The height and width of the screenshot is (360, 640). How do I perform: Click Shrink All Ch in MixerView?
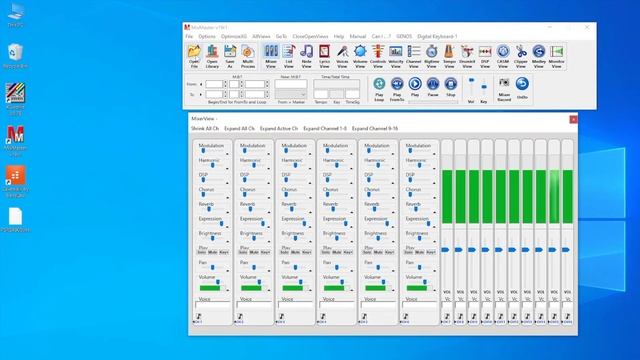click(x=205, y=128)
